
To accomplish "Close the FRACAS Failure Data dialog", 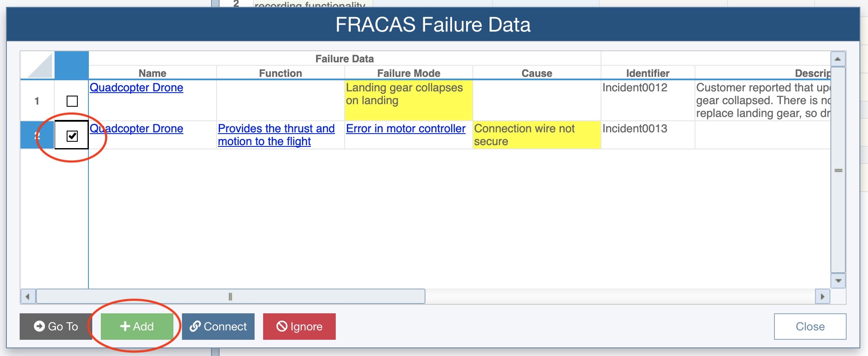I will [810, 327].
